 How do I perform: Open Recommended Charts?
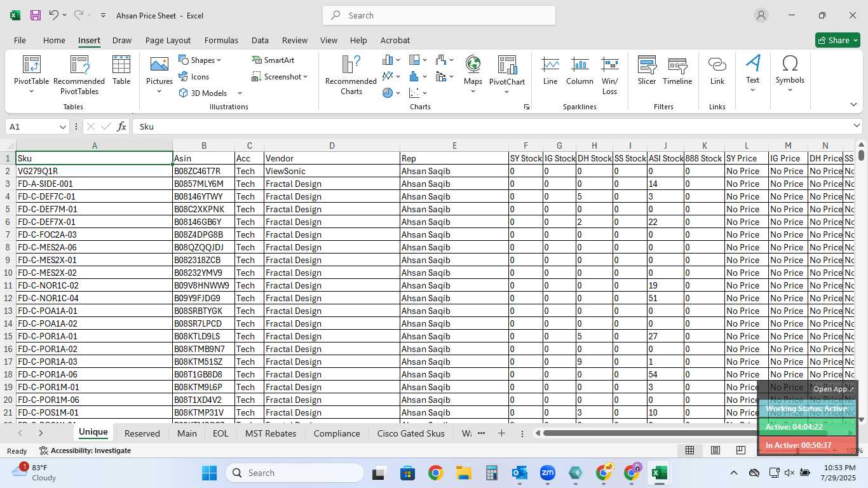pos(351,75)
